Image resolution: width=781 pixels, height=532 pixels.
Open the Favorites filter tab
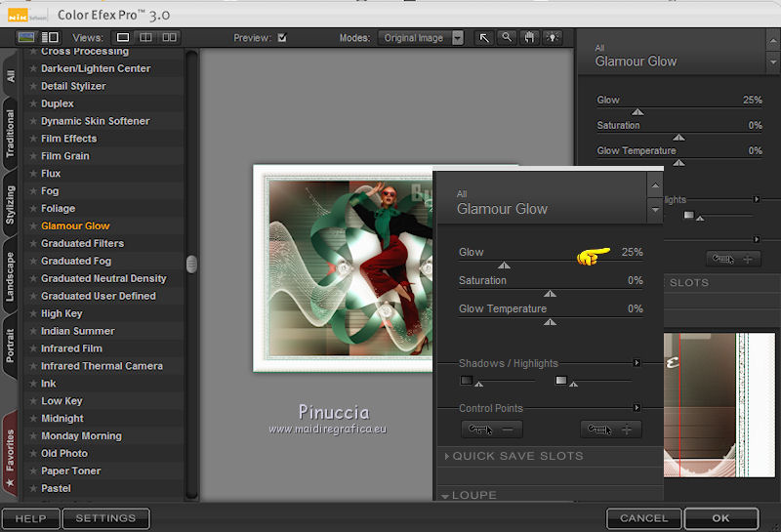[x=11, y=456]
